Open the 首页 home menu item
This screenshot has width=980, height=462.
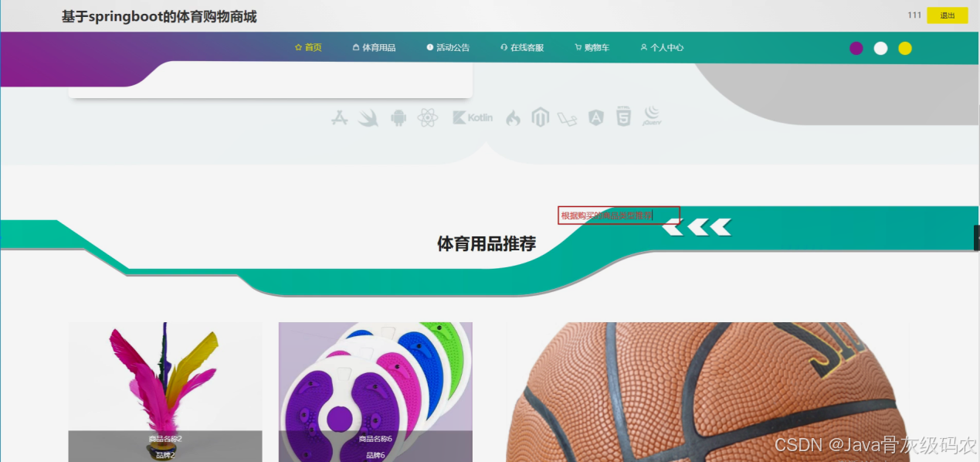coord(308,48)
